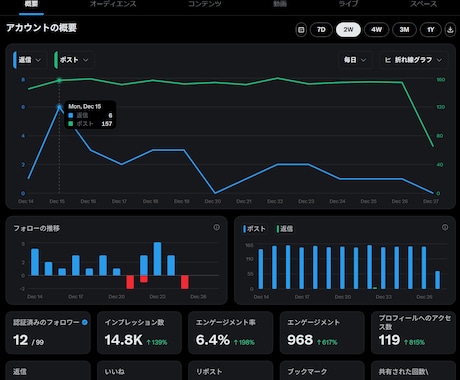Open the プロフィールへのアクセス数 stat card
The height and width of the screenshot is (380, 460).
pos(413,333)
